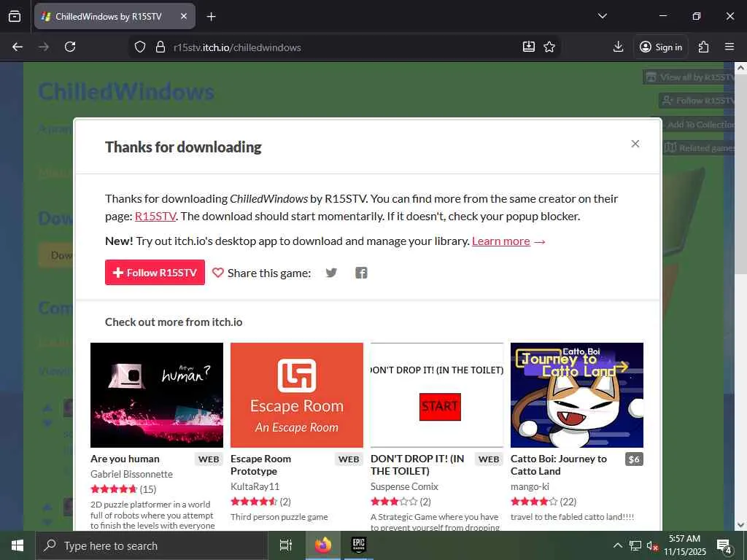The width and height of the screenshot is (747, 560).
Task: Visit author KultaRay11
Action: click(255, 486)
